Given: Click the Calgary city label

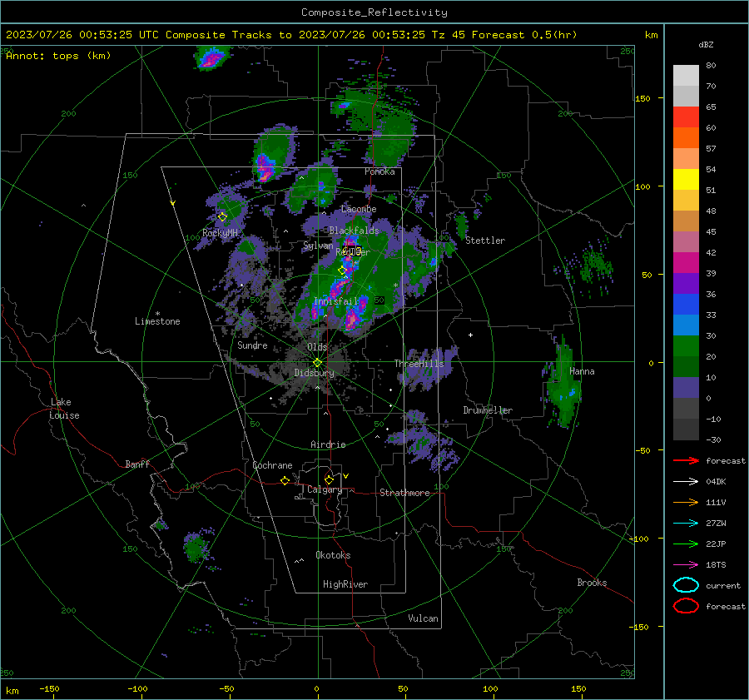Looking at the screenshot, I should pos(325,489).
